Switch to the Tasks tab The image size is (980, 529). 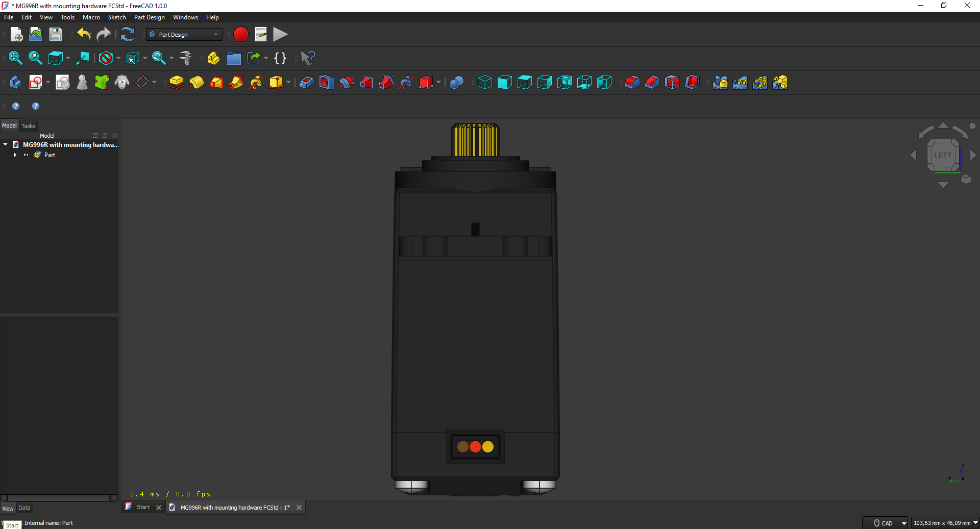point(28,126)
